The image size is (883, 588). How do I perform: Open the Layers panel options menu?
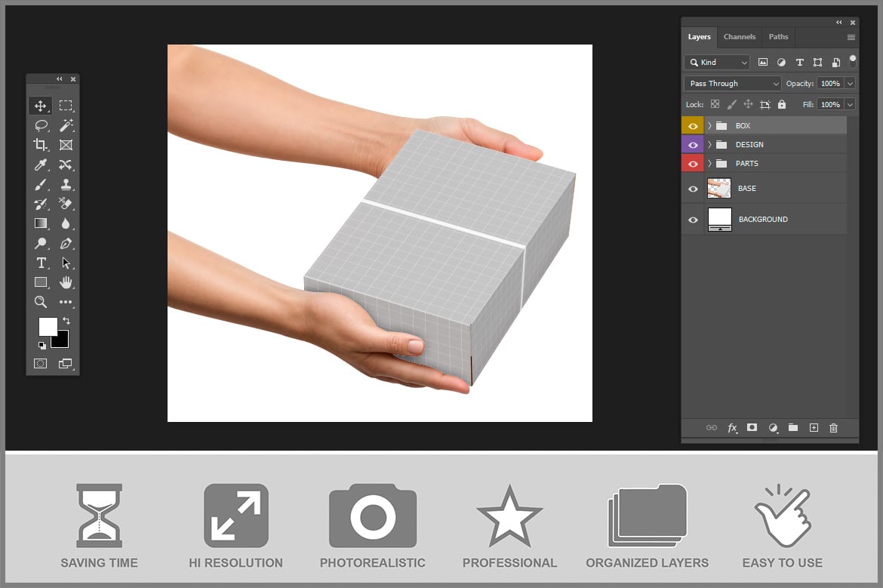[x=851, y=37]
